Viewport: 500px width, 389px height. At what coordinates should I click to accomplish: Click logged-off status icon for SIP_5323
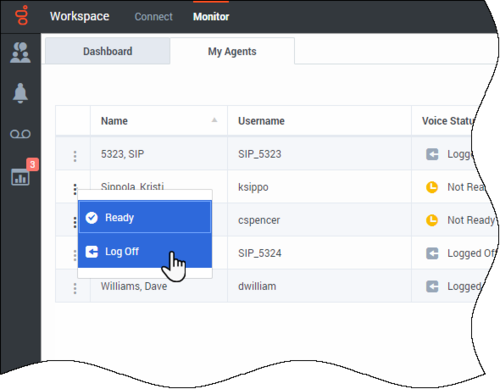point(432,154)
